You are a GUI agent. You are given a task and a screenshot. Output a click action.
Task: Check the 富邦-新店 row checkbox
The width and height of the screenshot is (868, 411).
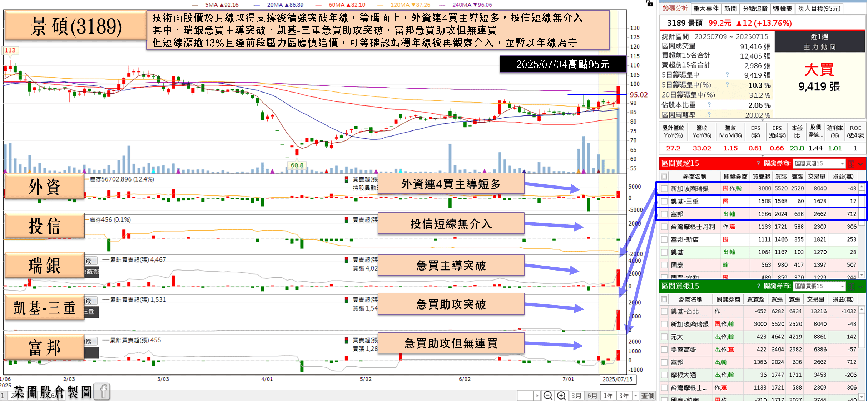pos(664,239)
